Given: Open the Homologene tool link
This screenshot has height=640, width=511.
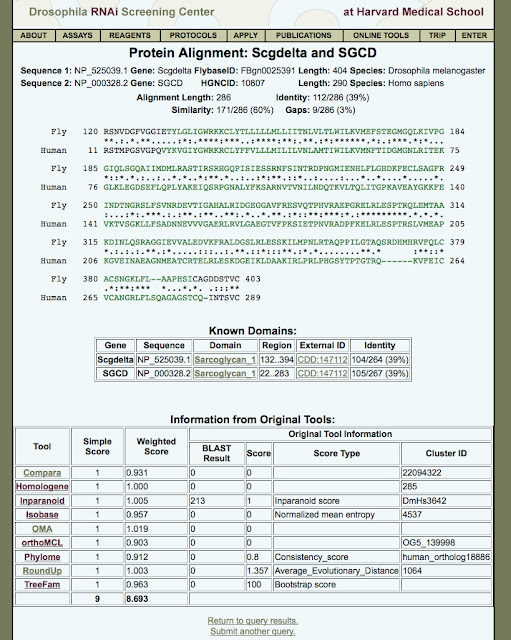Looking at the screenshot, I should (42, 487).
